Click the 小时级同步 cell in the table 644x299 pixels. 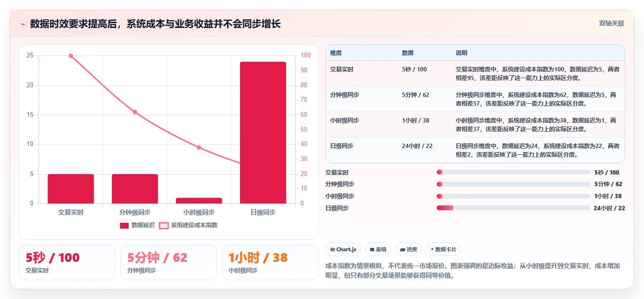coord(345,121)
